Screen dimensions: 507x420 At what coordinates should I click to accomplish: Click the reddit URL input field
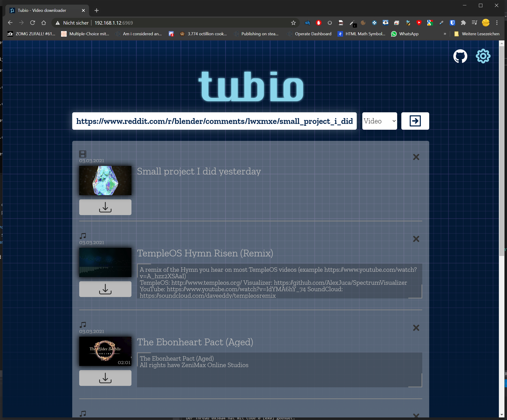[x=214, y=121]
